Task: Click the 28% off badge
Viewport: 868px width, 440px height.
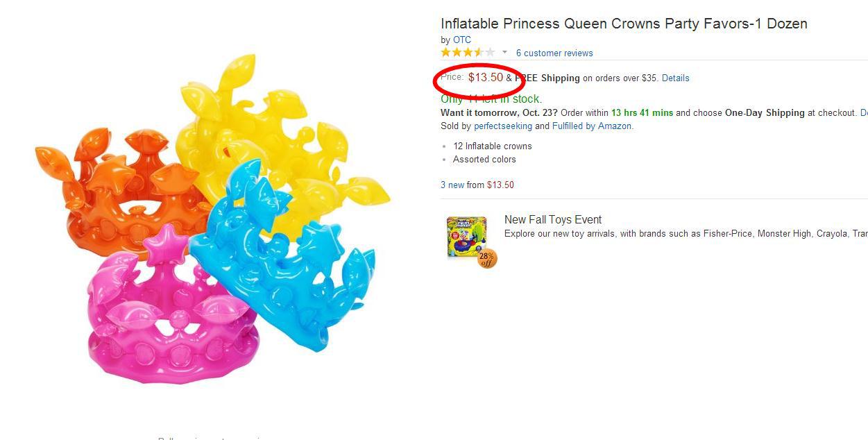Action: click(487, 258)
